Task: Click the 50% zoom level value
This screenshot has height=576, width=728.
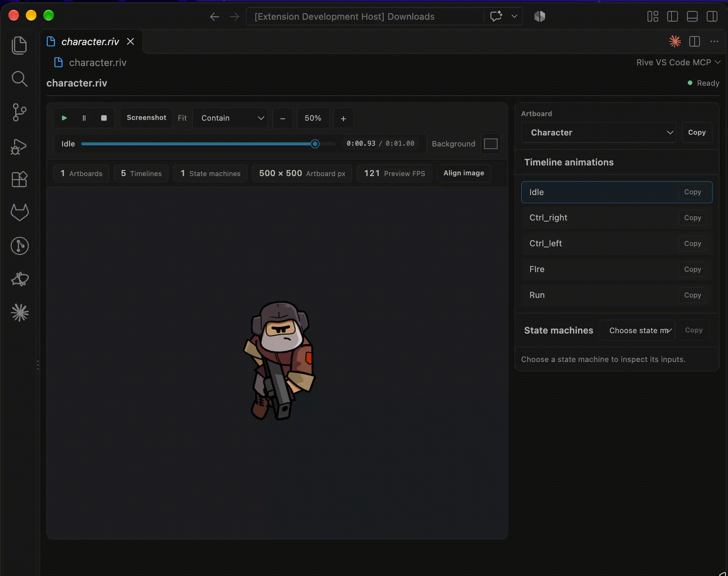Action: (x=313, y=118)
